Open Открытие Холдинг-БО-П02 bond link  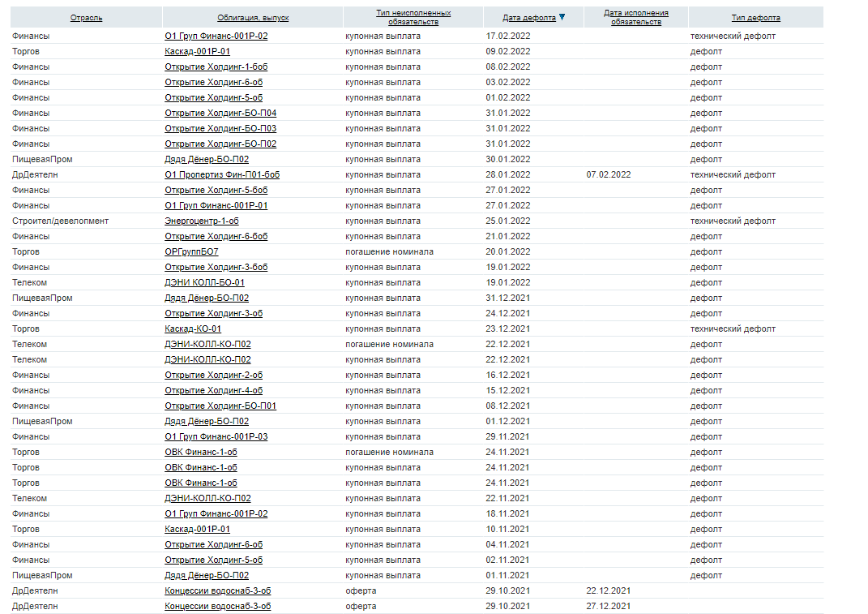point(220,144)
